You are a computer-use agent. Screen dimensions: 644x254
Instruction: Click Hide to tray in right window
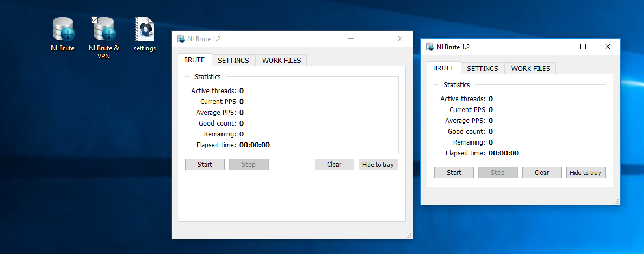(586, 173)
